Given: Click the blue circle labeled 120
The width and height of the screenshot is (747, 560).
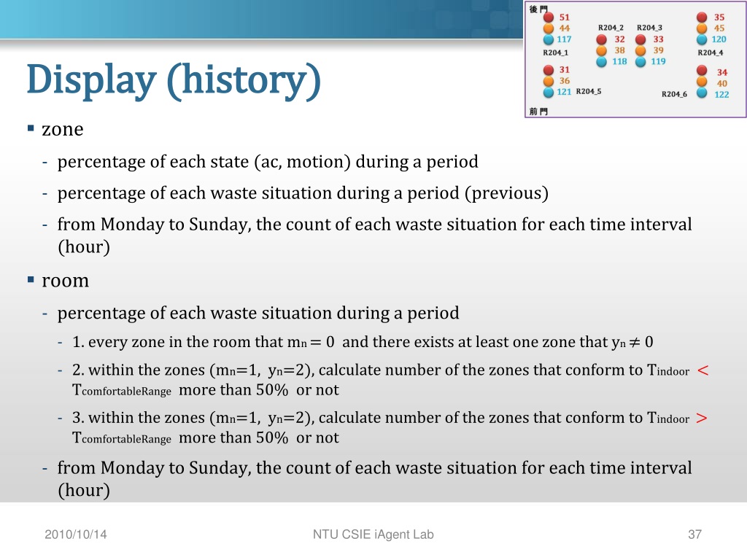Looking at the screenshot, I should click(702, 39).
